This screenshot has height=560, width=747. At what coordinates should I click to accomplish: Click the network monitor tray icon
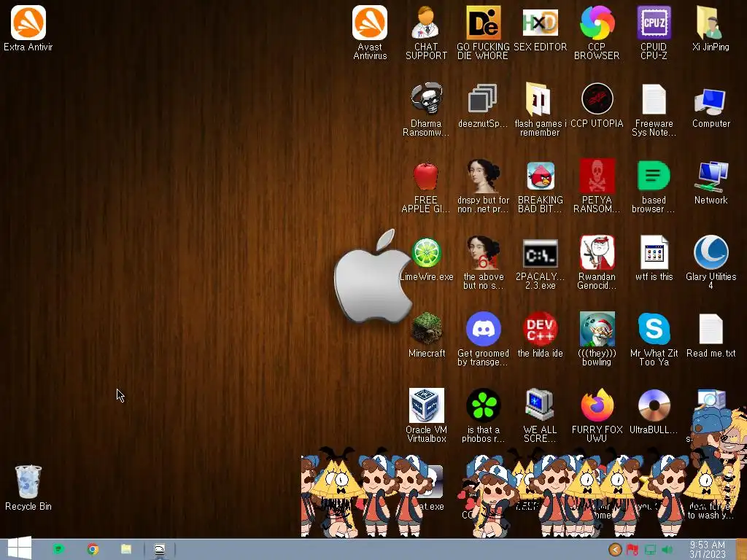[650, 550]
